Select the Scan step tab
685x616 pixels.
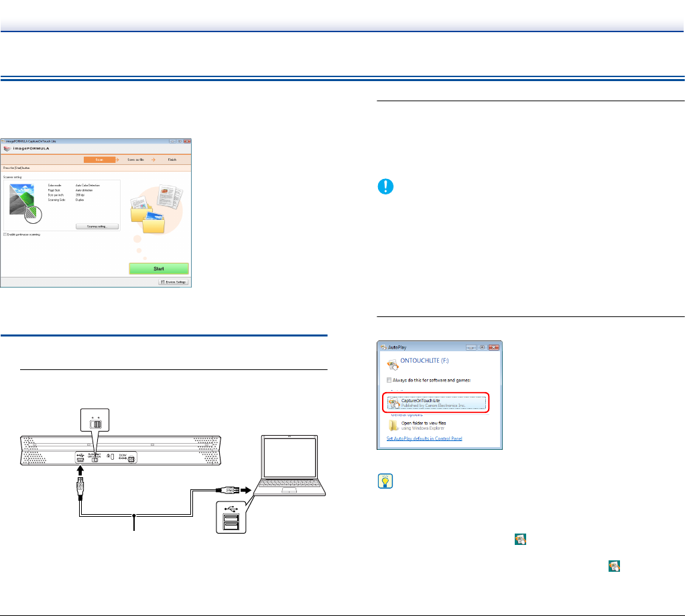click(99, 160)
